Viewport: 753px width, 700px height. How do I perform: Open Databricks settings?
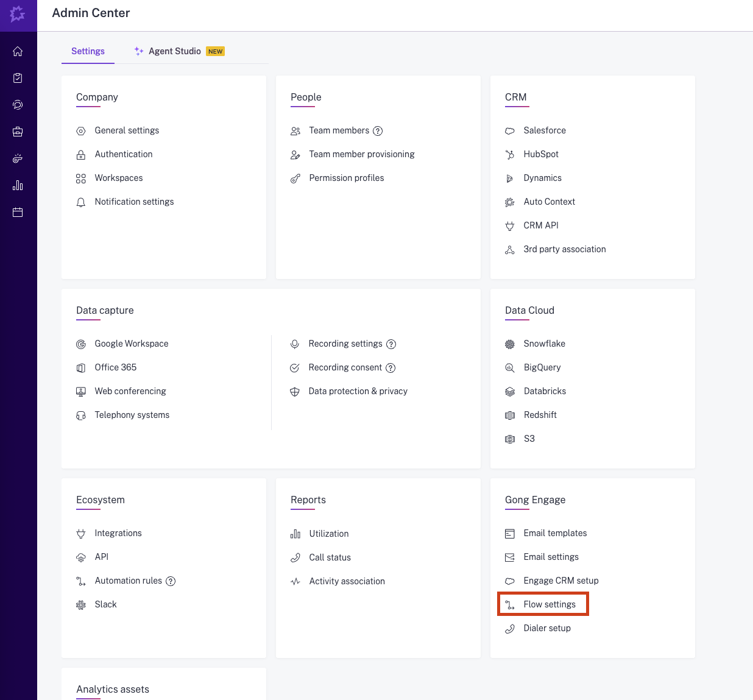[x=545, y=391]
